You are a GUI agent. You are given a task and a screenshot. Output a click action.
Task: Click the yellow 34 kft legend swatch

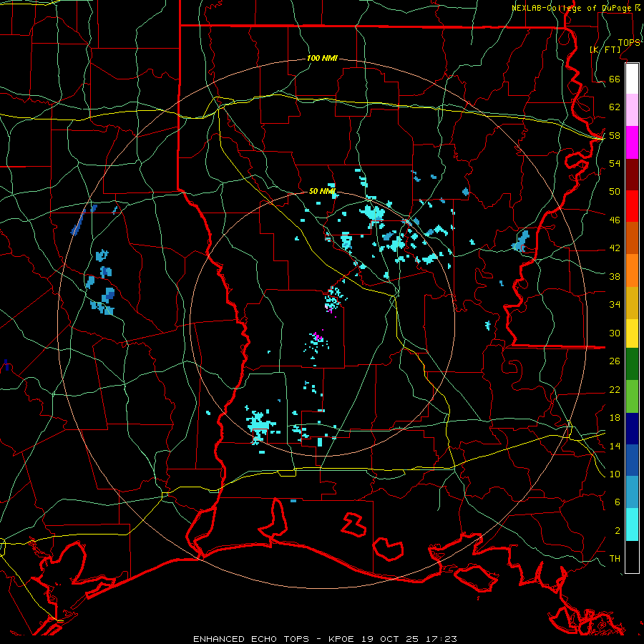[632, 333]
